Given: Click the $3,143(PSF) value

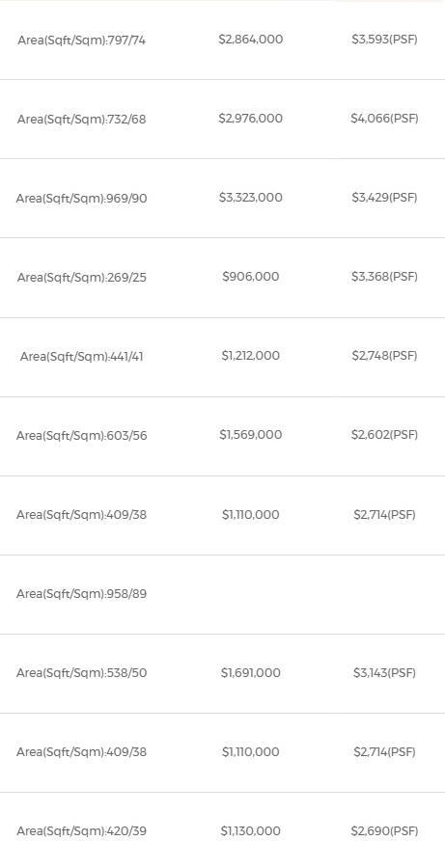Looking at the screenshot, I should click(384, 672).
